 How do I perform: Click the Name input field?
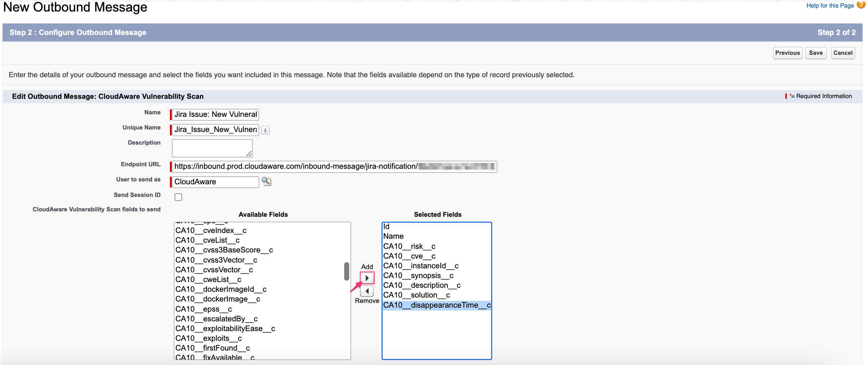point(215,114)
